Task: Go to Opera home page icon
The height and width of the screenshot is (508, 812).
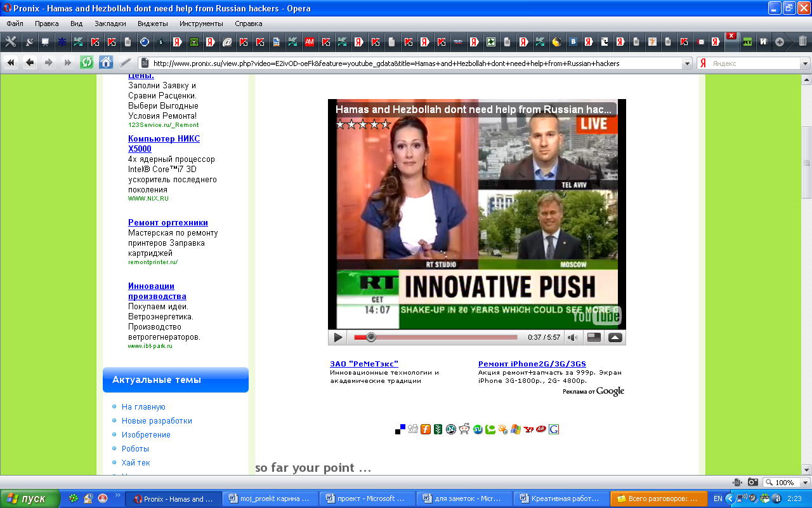Action: 106,63
